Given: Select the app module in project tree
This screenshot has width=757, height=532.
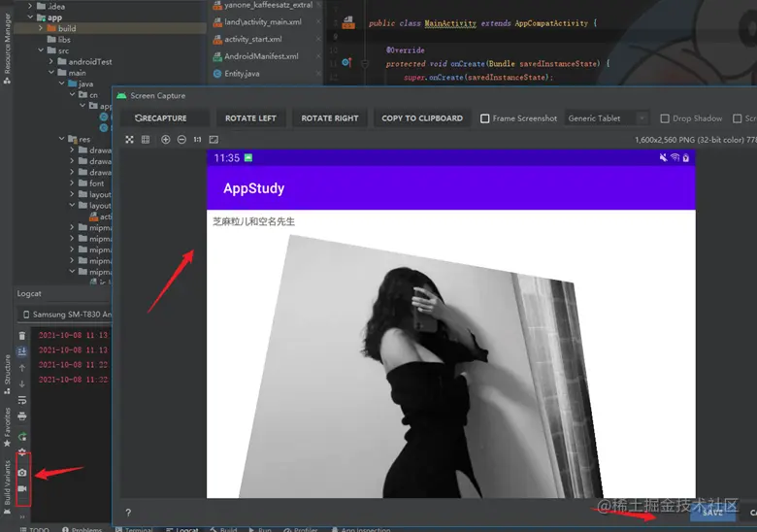Looking at the screenshot, I should click(49, 17).
